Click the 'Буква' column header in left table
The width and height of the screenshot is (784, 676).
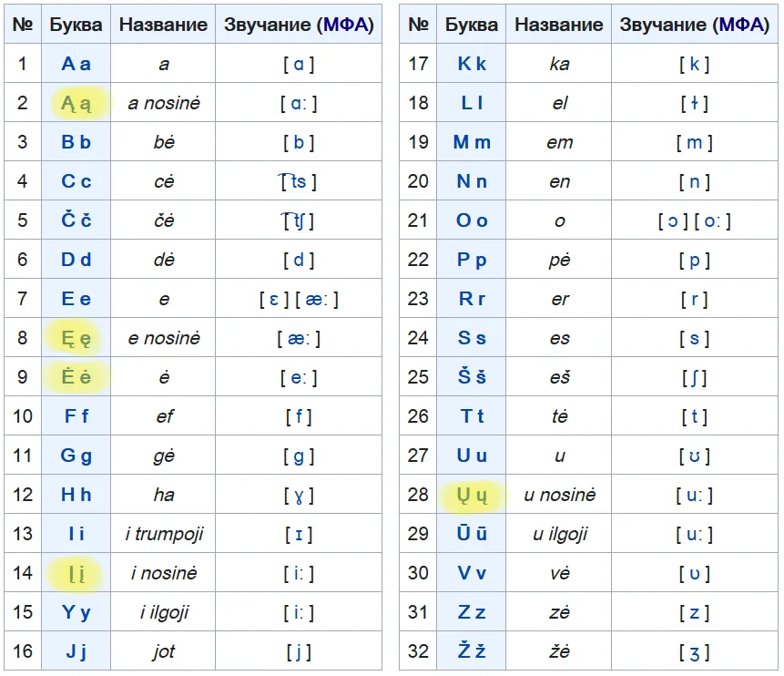[76, 25]
